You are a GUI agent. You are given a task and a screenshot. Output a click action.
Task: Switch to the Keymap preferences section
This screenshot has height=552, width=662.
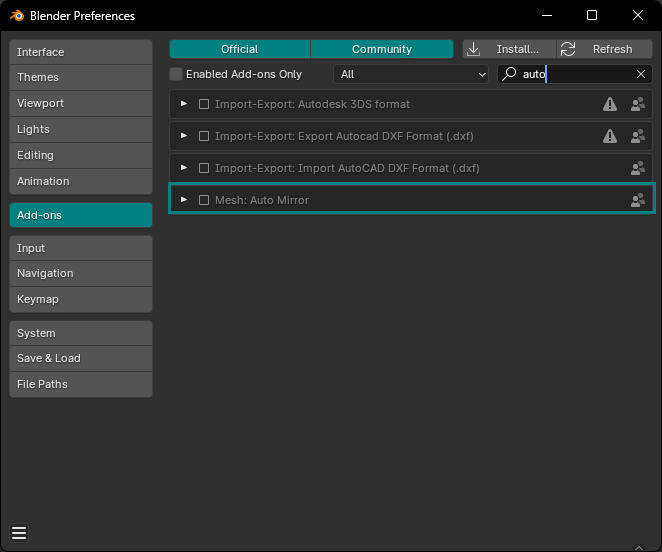point(81,299)
